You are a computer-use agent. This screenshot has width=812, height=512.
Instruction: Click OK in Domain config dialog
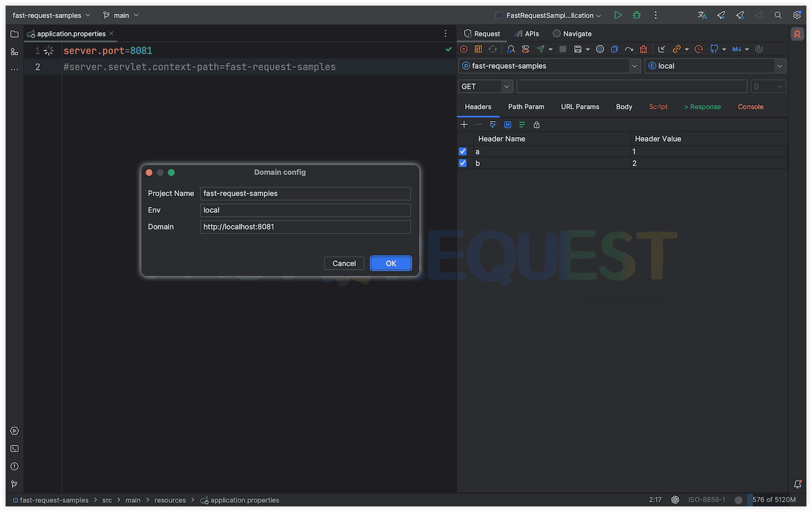(391, 263)
